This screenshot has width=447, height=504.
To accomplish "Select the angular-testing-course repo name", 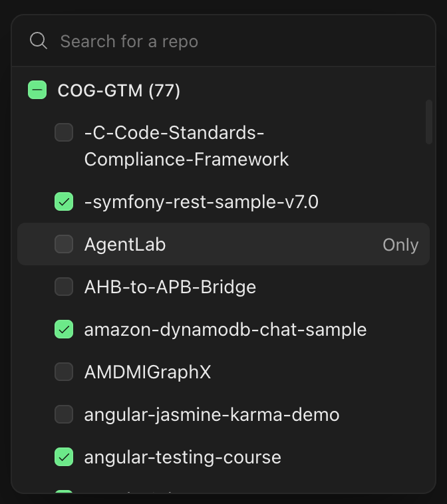I will tap(183, 457).
